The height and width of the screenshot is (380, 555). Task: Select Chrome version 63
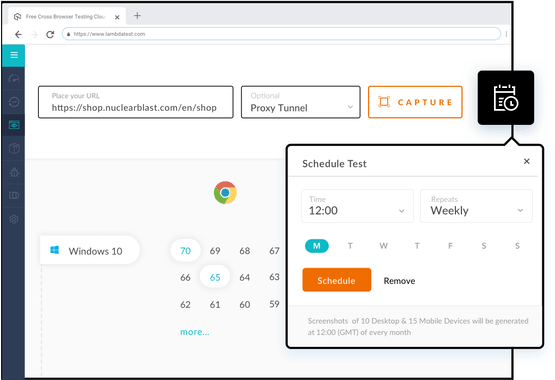[x=274, y=277]
